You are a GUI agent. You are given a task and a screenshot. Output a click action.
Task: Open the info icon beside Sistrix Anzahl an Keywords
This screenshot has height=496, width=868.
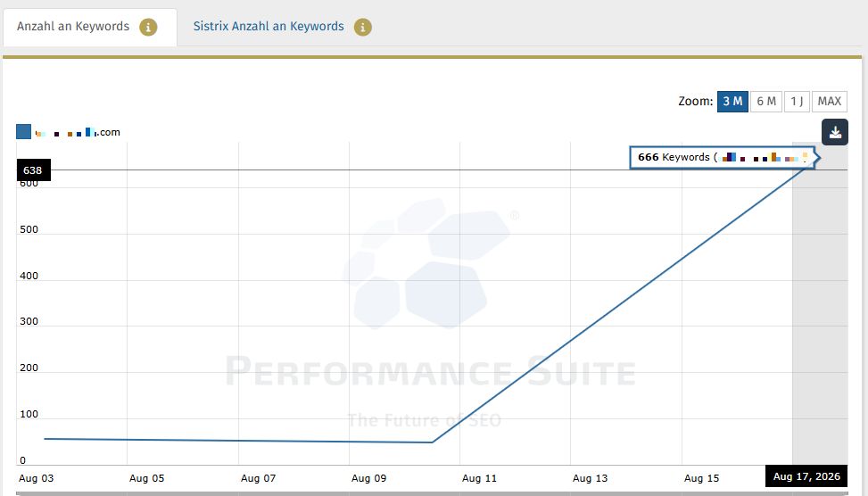coord(362,27)
